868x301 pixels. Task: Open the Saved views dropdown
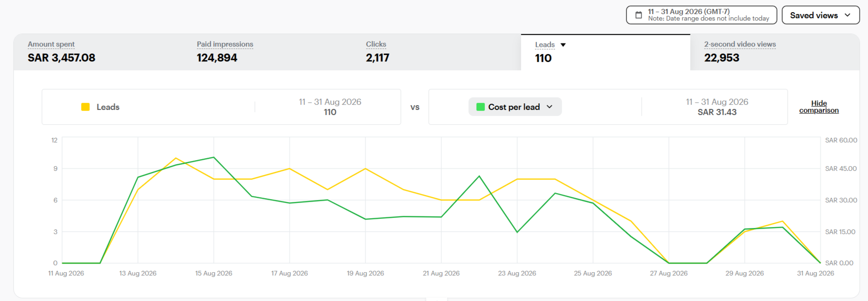tap(821, 15)
